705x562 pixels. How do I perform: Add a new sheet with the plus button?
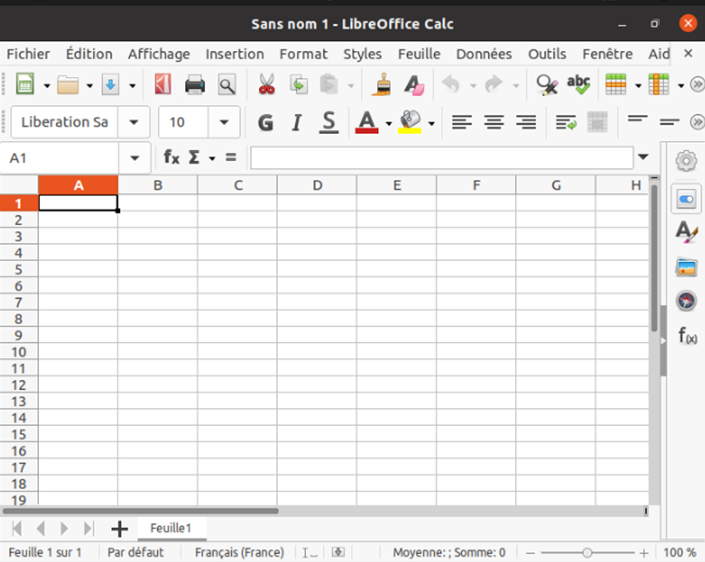coord(119,528)
